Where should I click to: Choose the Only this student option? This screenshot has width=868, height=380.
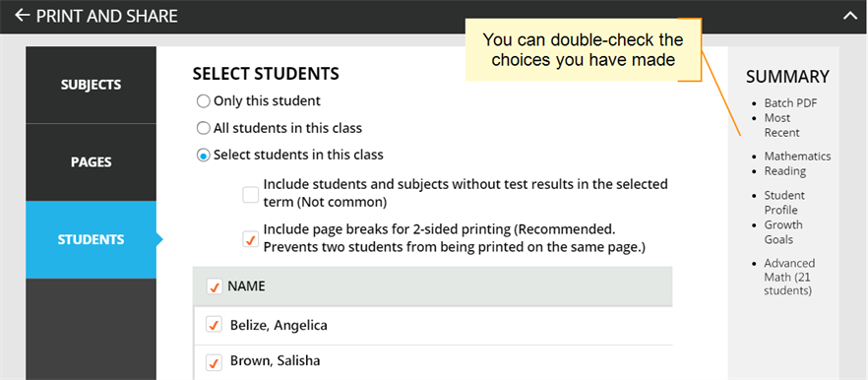tap(204, 101)
